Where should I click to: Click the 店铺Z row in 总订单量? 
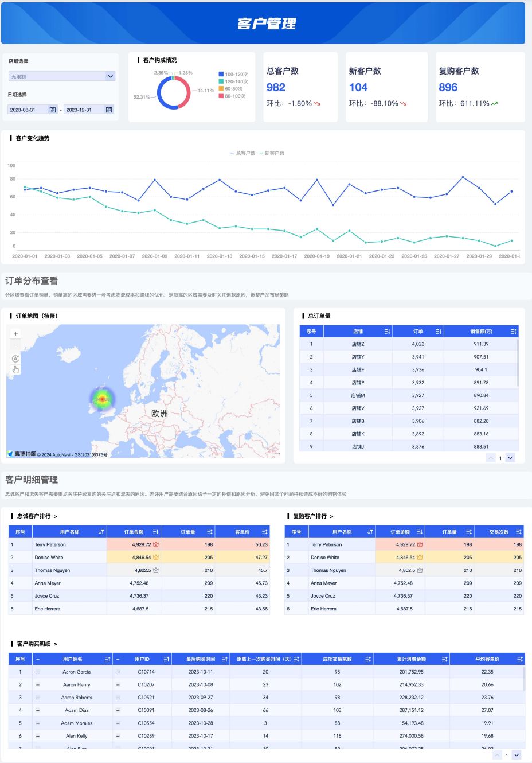pyautogui.click(x=408, y=344)
